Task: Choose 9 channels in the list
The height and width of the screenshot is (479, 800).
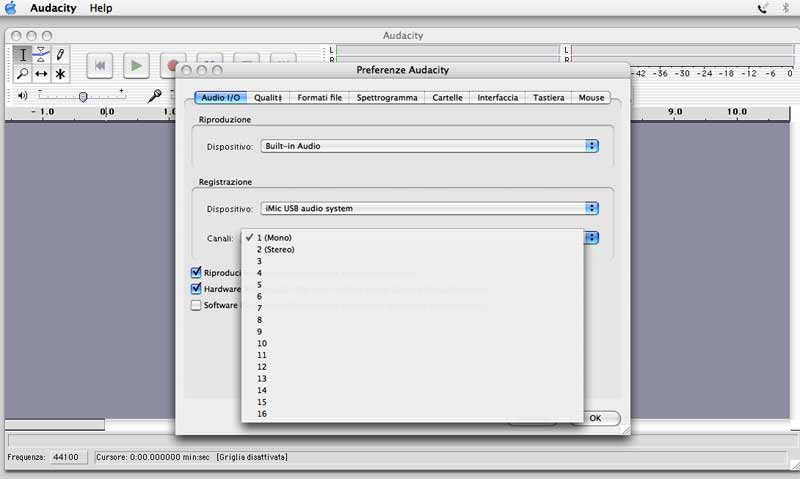Action: [412, 332]
